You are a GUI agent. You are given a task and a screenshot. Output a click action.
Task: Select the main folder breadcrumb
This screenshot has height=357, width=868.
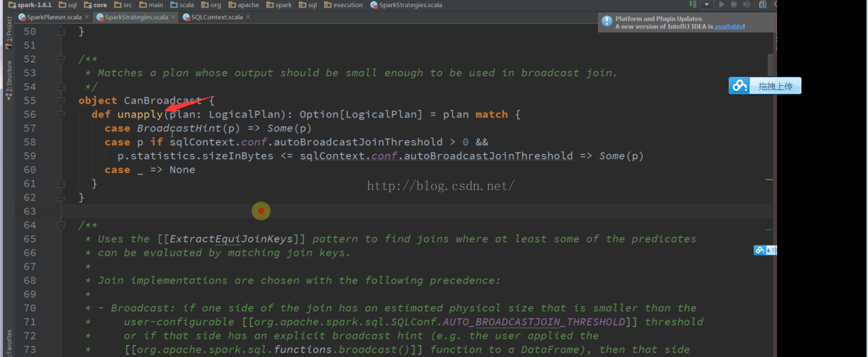(x=151, y=5)
